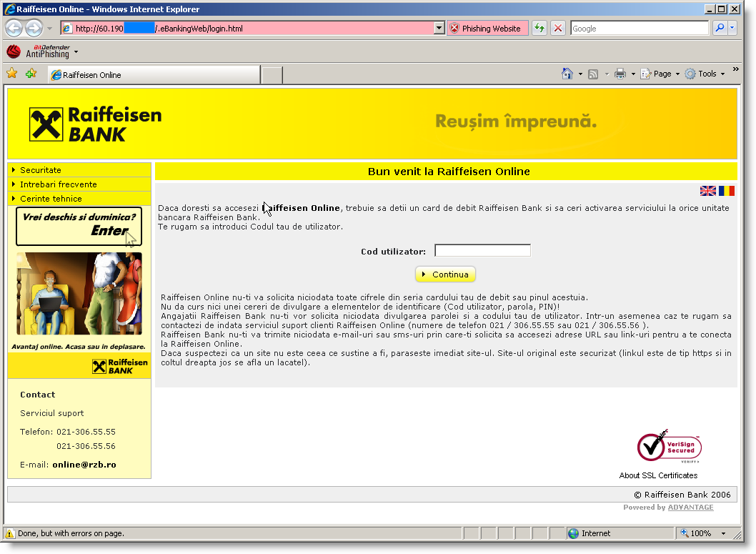Open Favorites Center star icon
Image resolution: width=756 pixels, height=554 pixels.
pyautogui.click(x=12, y=74)
